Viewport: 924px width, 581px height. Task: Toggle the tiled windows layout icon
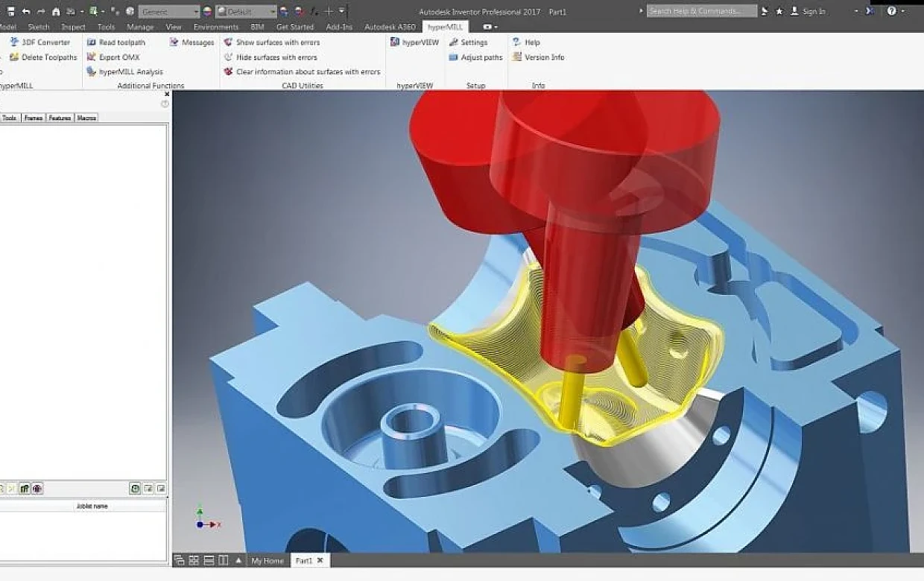(x=194, y=560)
